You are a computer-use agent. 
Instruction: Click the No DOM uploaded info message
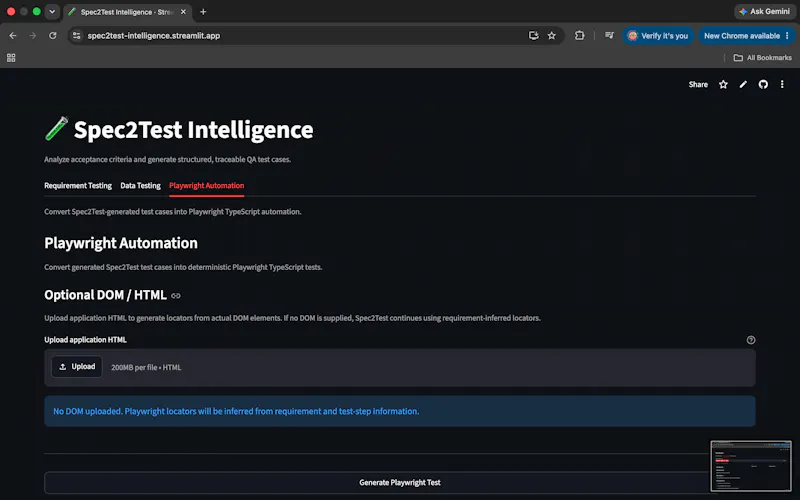point(399,411)
